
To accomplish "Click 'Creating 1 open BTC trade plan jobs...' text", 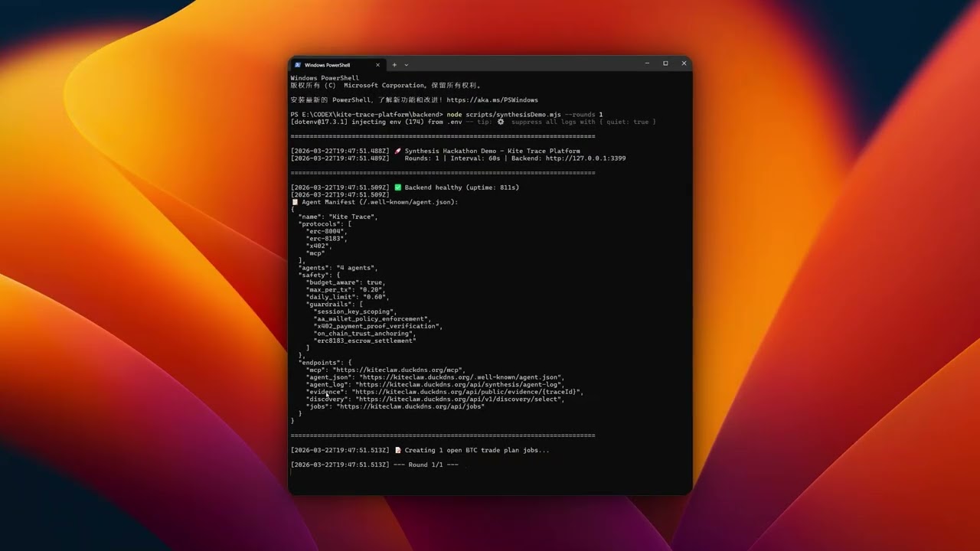I will (477, 450).
